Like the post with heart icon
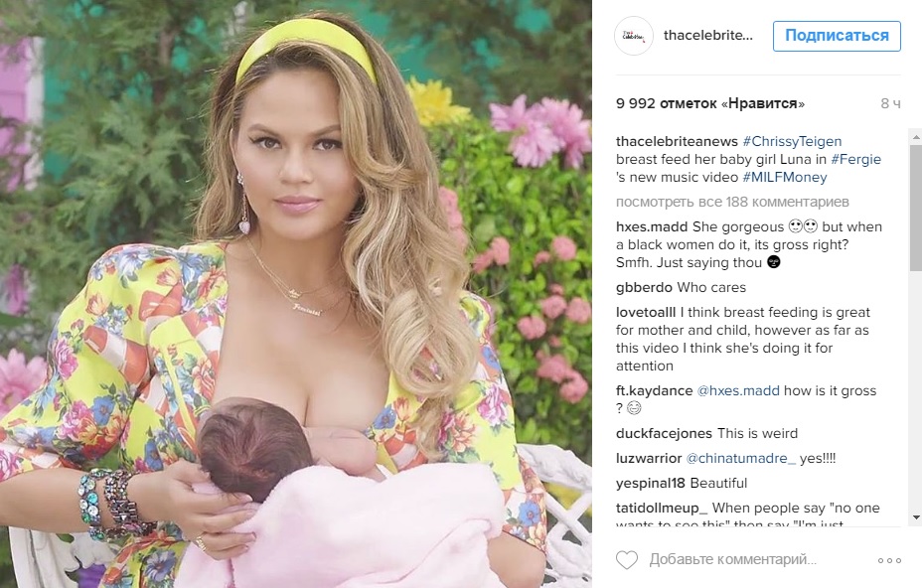This screenshot has height=588, width=922. pyautogui.click(x=627, y=560)
